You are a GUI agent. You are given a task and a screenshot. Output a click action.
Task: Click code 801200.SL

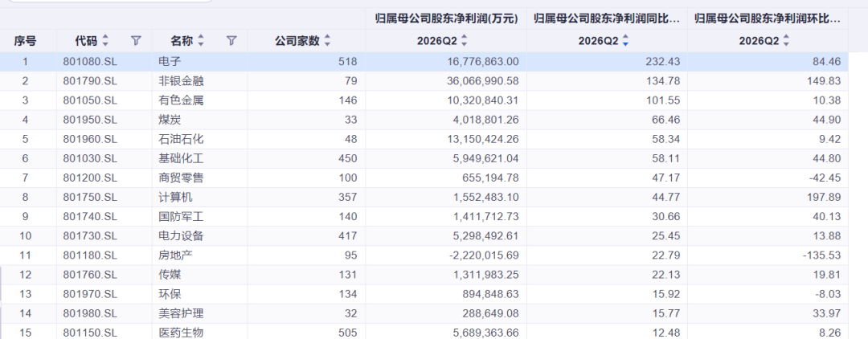(90, 178)
